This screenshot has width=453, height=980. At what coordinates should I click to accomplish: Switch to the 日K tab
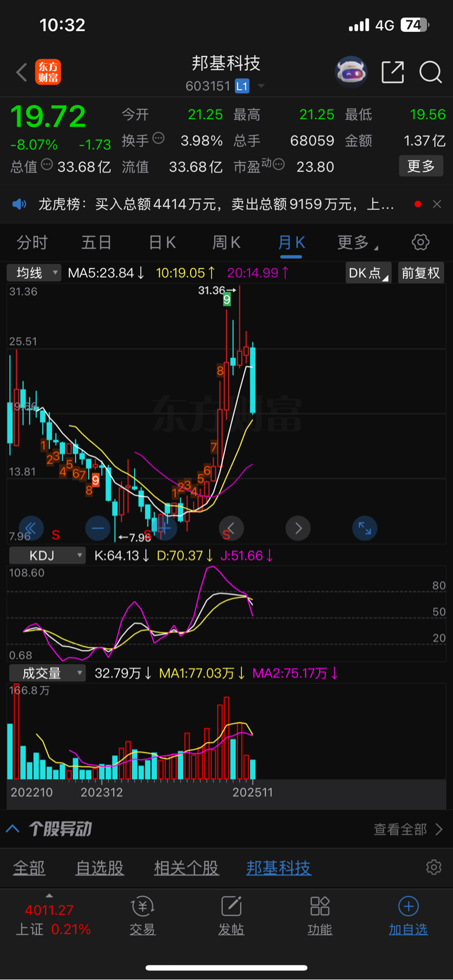tap(162, 242)
